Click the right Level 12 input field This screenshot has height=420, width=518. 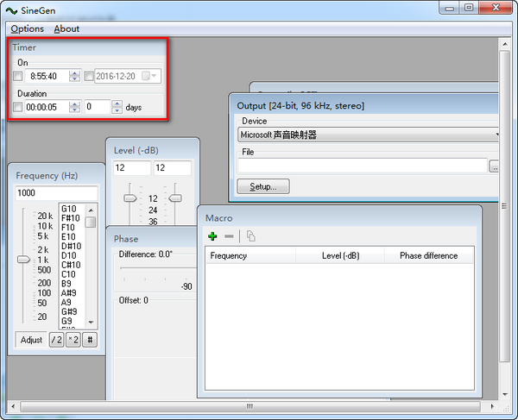click(173, 168)
